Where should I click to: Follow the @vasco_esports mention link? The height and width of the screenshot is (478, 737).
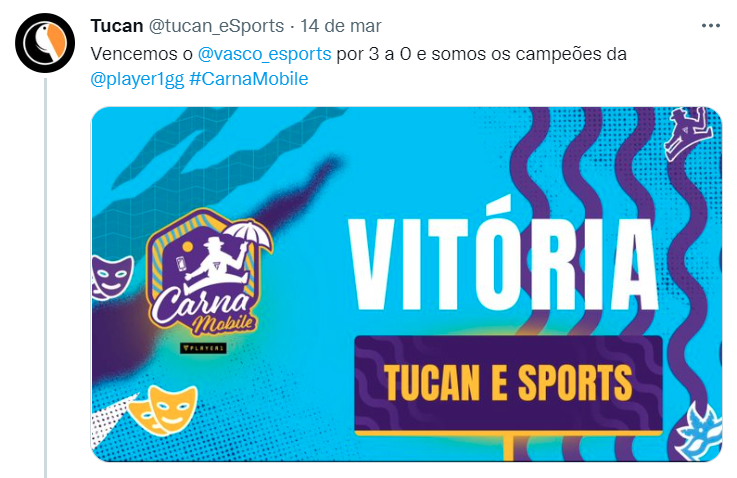265,54
